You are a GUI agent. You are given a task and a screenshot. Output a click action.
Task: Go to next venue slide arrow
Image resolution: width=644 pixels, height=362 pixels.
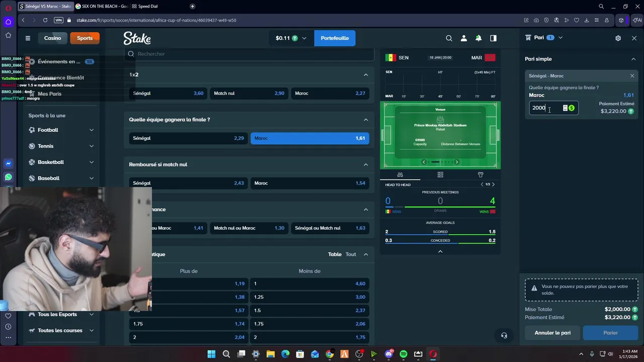(457, 162)
